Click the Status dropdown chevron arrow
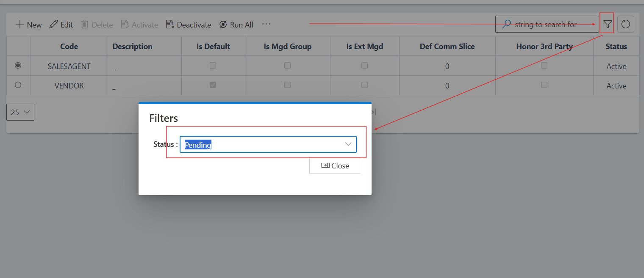The image size is (644, 278). 348,144
